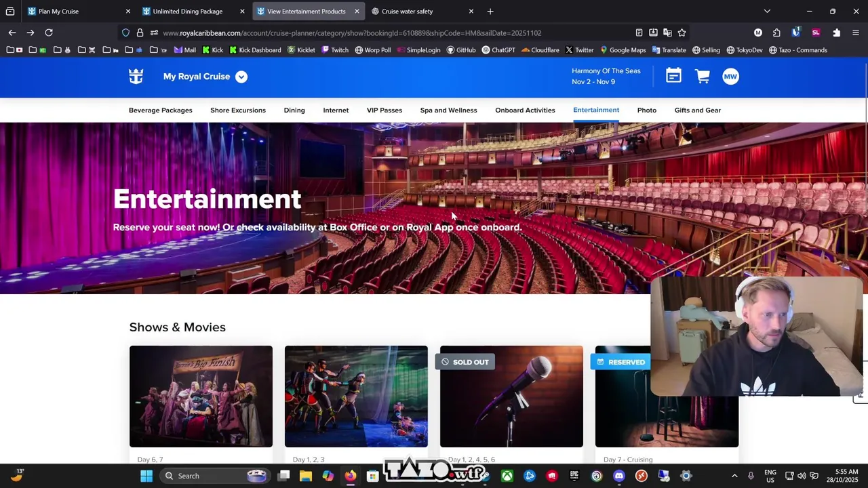
Task: Open the Twitch bookmark
Action: pyautogui.click(x=335, y=50)
